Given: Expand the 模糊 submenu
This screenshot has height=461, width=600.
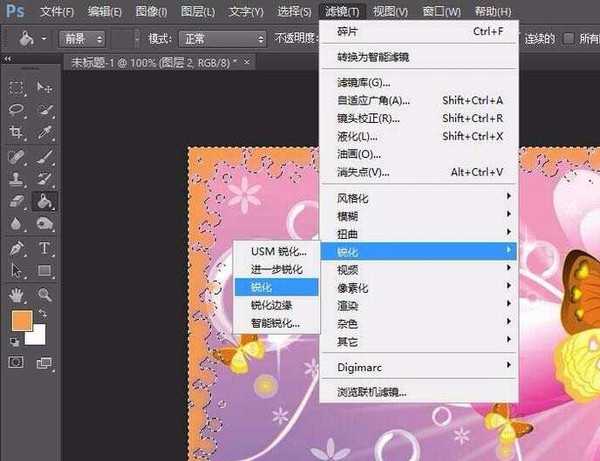Looking at the screenshot, I should [x=419, y=216].
